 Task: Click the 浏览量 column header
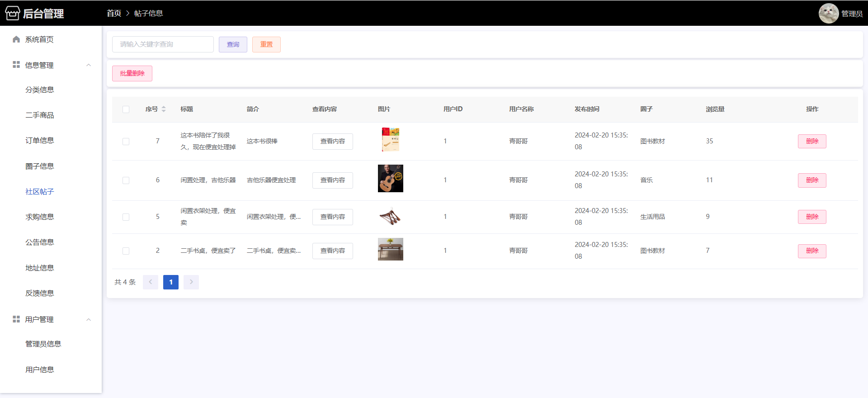tap(715, 109)
